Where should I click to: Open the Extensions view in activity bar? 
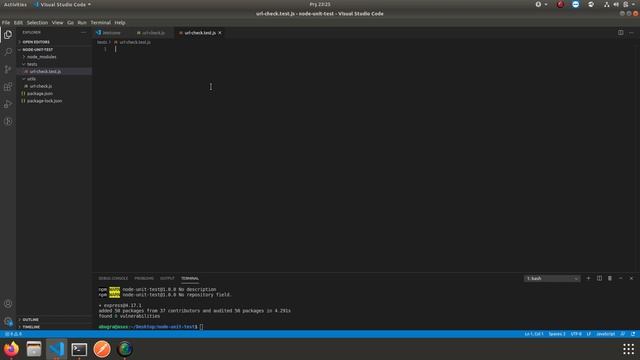(8, 87)
